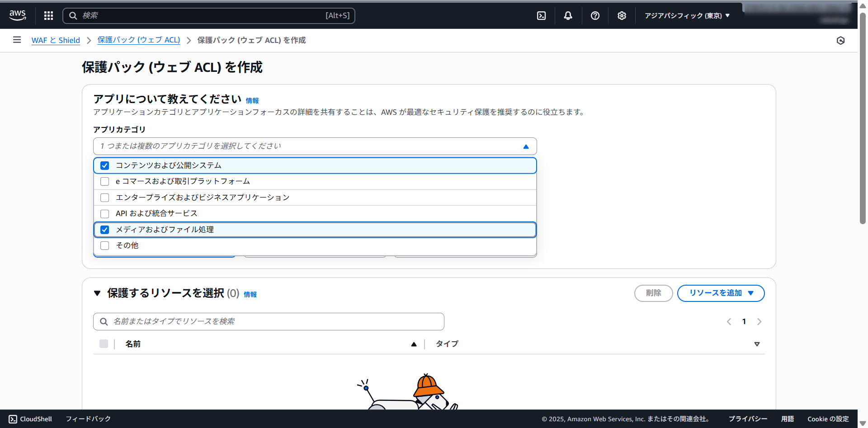Open the アジアパシフィック (東京) region selector

point(687,16)
